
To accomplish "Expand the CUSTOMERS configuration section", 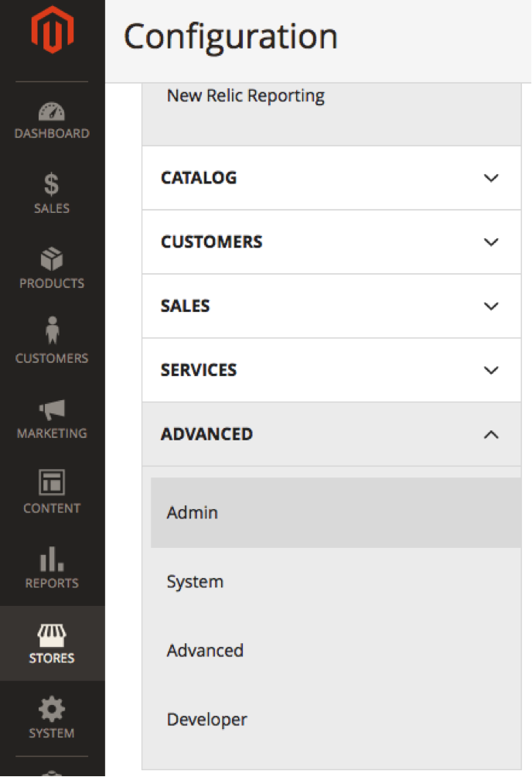I will tap(331, 241).
